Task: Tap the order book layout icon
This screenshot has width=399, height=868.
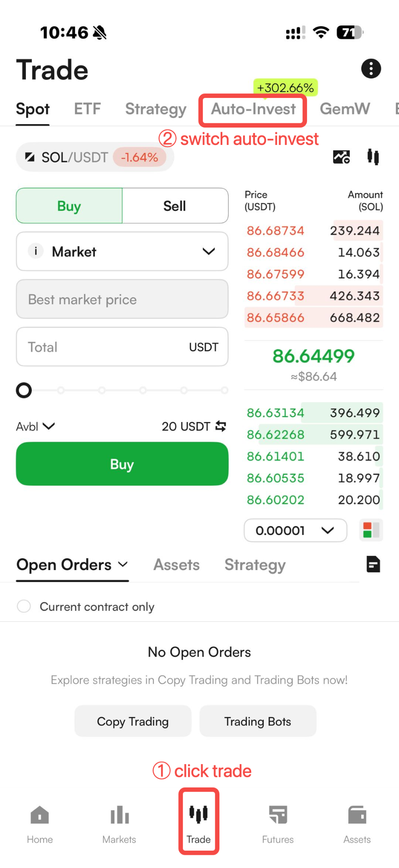Action: (x=371, y=530)
